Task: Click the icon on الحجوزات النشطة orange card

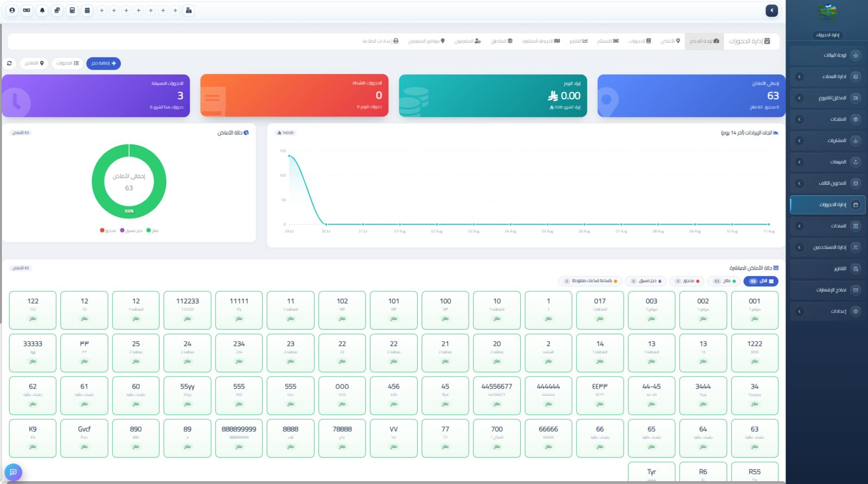Action: [x=212, y=100]
